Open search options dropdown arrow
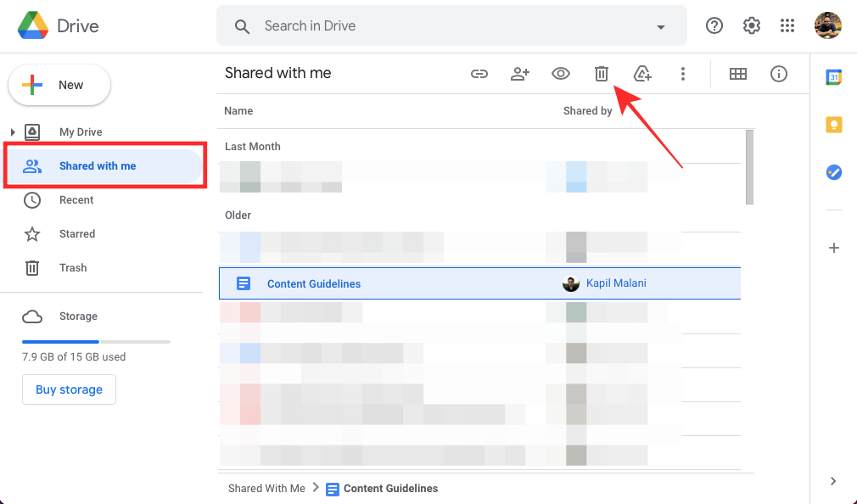This screenshot has width=857, height=504. coord(661,27)
